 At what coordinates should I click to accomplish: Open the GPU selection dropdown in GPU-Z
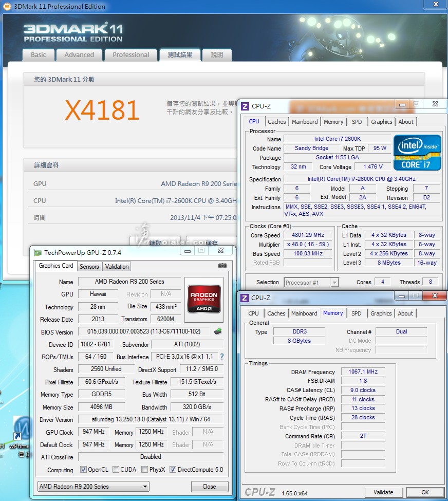point(94,486)
